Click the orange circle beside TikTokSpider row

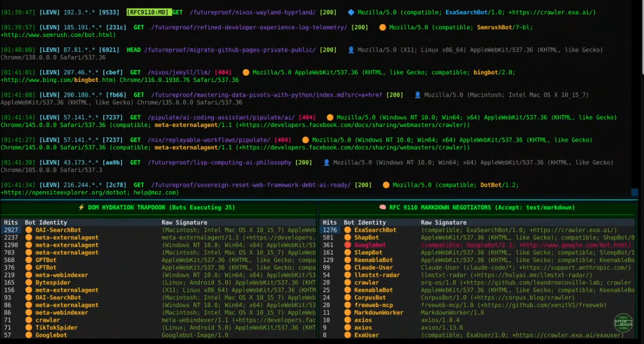coord(28,328)
